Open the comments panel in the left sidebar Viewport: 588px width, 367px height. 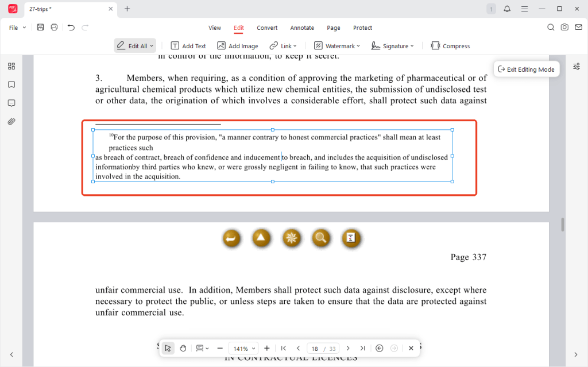pos(11,103)
